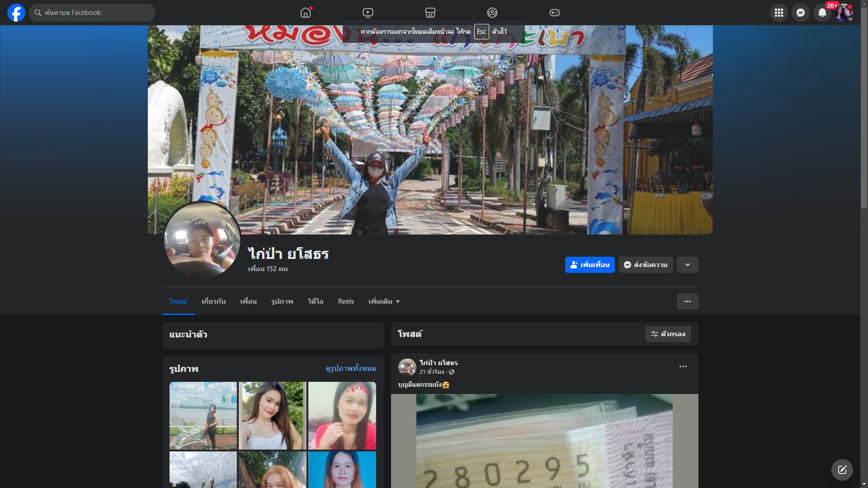Open ดูรูปภาพทั้งหมด link
This screenshot has width=868, height=488.
[x=350, y=369]
